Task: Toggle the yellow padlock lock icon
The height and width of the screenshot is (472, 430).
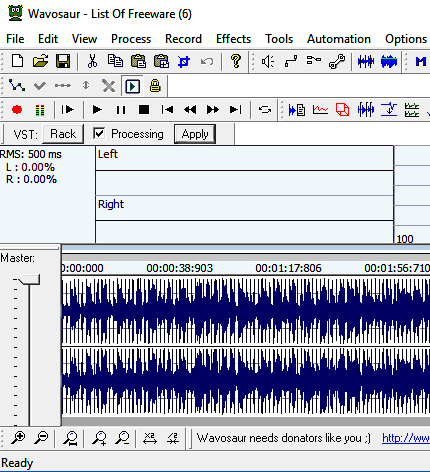Action: coord(155,86)
